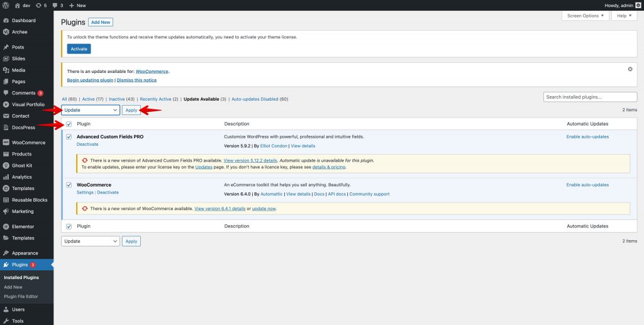The height and width of the screenshot is (325, 644).
Task: Click the Reusable Blocks sidebar icon
Action: coord(6,201)
